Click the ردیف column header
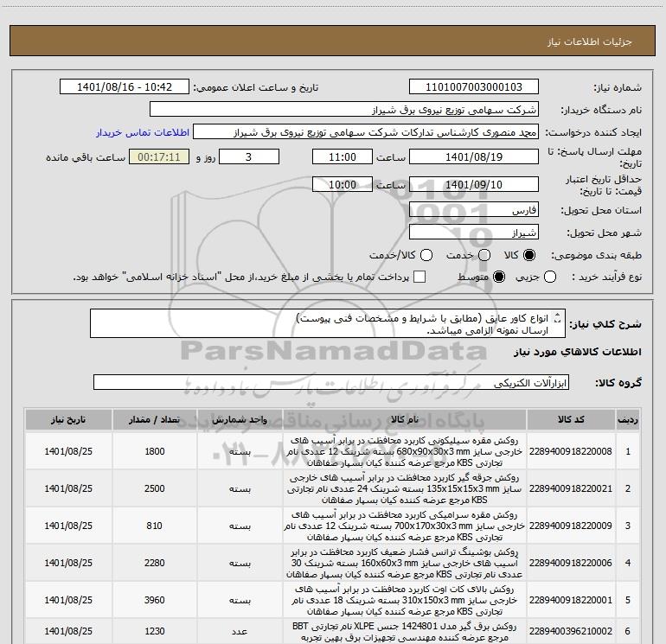Screen dimensions: 666x644 tap(628, 420)
